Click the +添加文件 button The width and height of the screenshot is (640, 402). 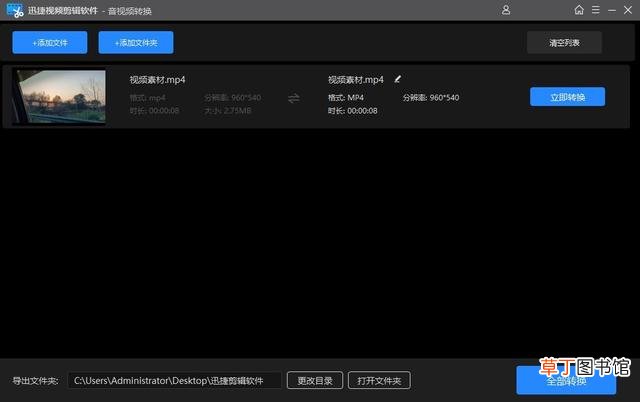50,42
